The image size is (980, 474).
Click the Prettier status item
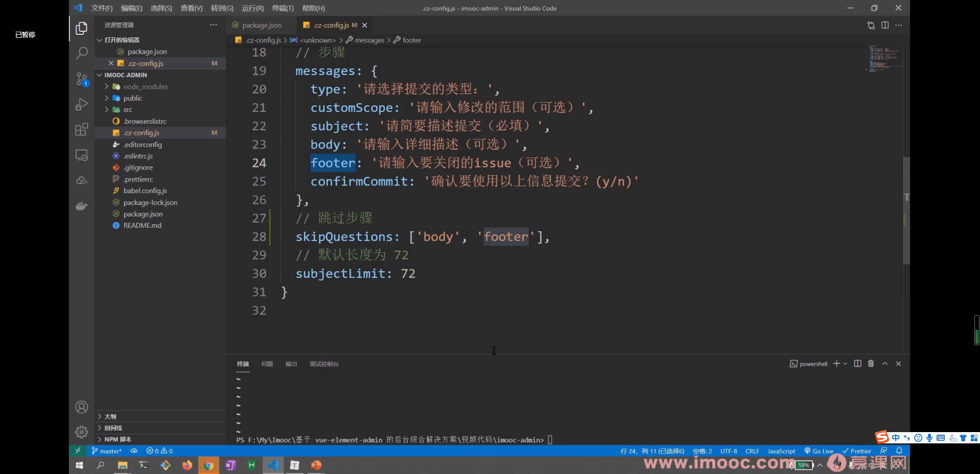[x=857, y=451]
